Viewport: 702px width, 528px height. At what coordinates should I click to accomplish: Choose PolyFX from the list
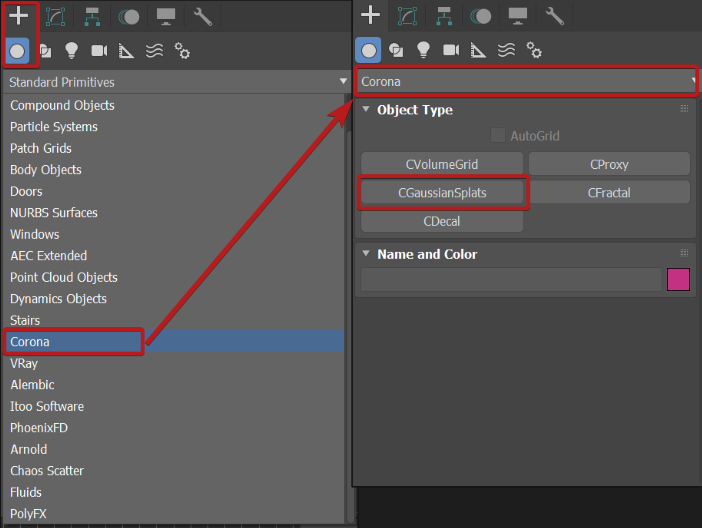pos(174,514)
